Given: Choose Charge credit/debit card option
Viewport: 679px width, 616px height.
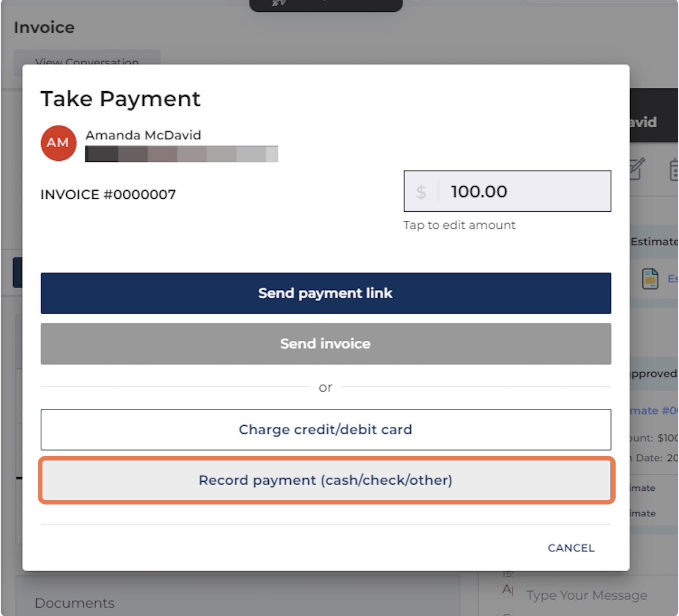Looking at the screenshot, I should point(325,430).
